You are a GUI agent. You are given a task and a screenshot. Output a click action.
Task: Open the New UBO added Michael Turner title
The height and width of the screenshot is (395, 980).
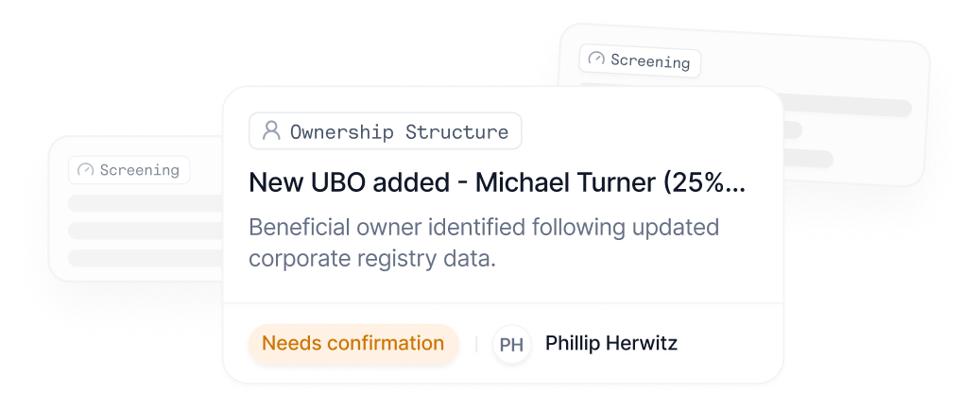coord(497,182)
